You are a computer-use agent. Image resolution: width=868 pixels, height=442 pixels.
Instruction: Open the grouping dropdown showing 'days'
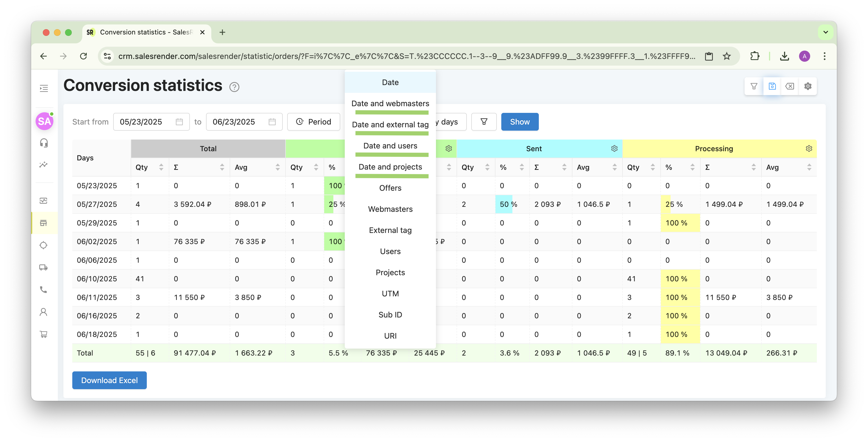[x=451, y=121]
